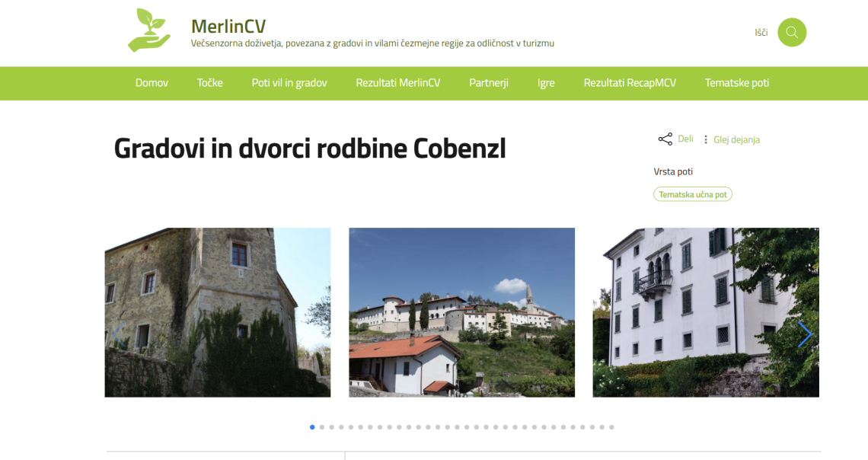Advance the carousel with the right arrow
Image resolution: width=868 pixels, height=460 pixels.
(806, 334)
